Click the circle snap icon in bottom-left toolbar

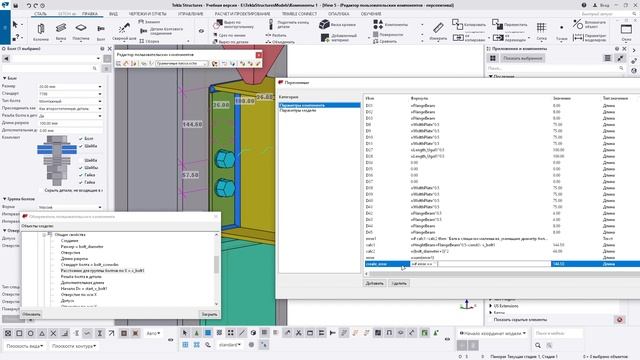pyautogui.click(x=31, y=333)
